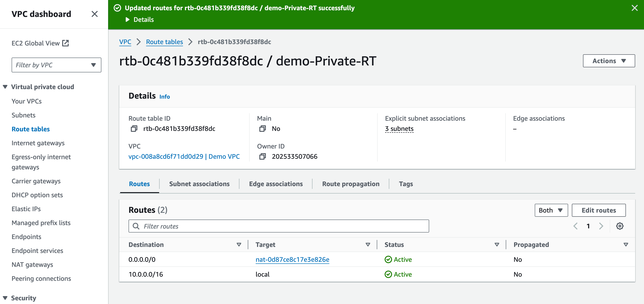Select the 10.0.0.0/16 destination cell

145,275
